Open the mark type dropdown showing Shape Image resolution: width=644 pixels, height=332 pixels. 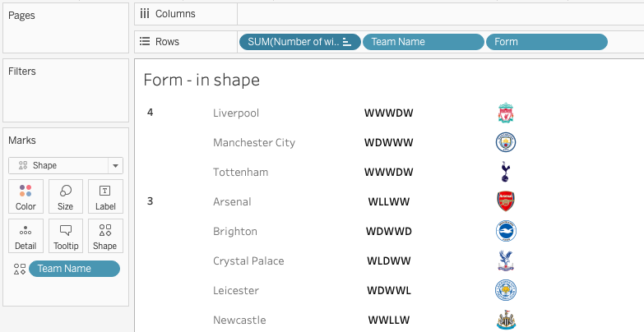(66, 165)
